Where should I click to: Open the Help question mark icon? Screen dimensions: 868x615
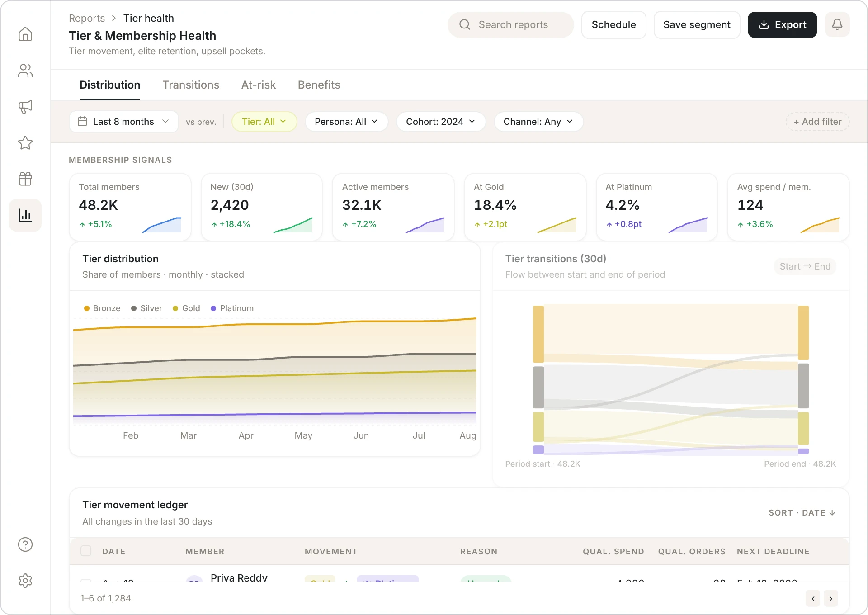pos(25,544)
